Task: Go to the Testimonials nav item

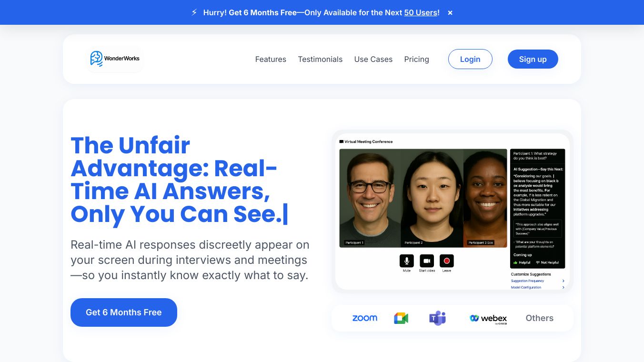Action: (320, 59)
